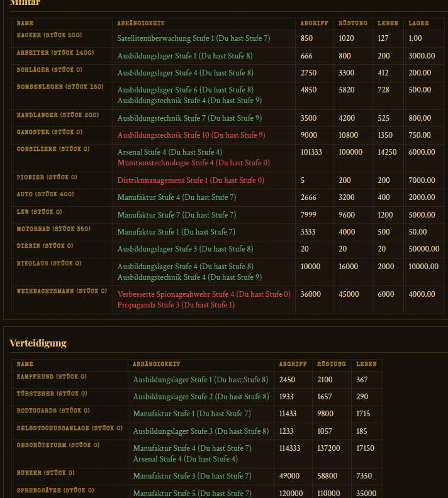Screen dimensions: 448x498
Task: Select Propaganda Stufe 3 requirement
Action: (x=176, y=305)
